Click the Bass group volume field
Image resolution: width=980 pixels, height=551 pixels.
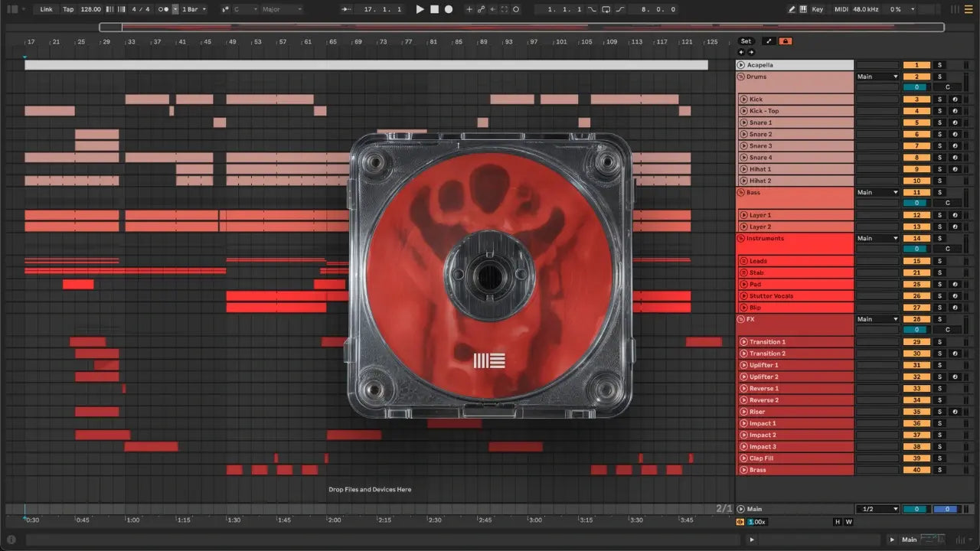[916, 204]
